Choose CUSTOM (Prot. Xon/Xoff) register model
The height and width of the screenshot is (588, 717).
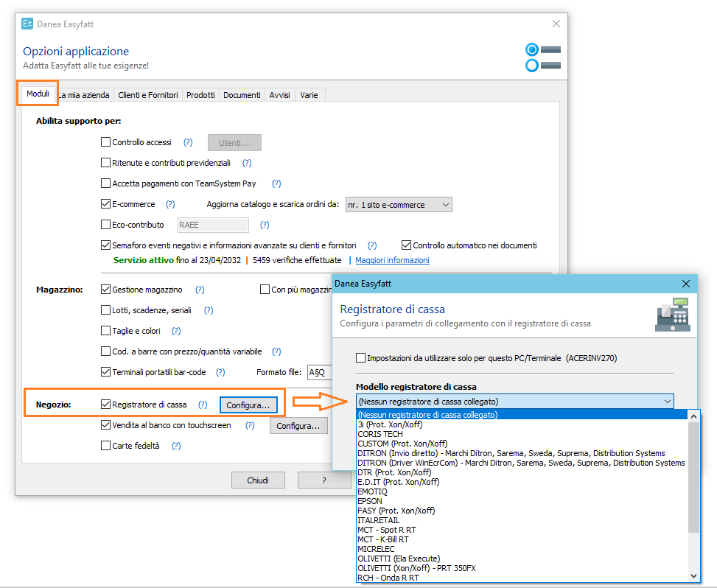pos(522,444)
